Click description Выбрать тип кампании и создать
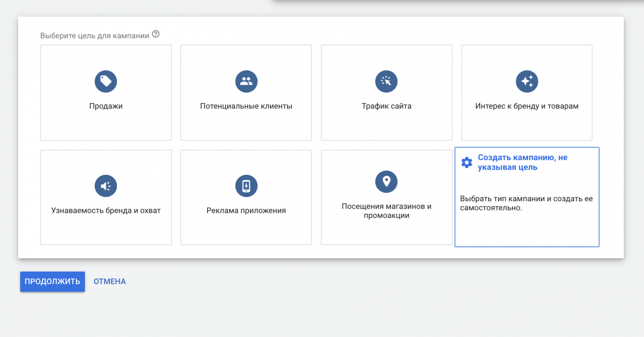Screen dimensions: 644x337 [x=526, y=203]
